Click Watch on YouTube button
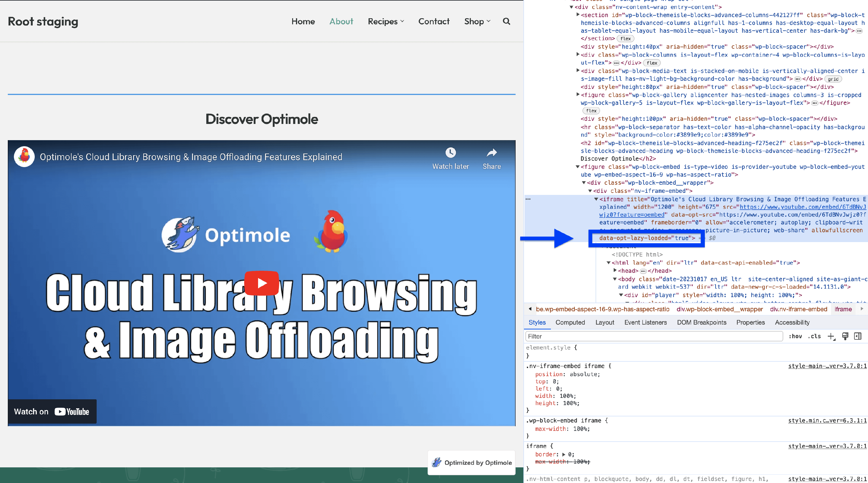 click(52, 411)
